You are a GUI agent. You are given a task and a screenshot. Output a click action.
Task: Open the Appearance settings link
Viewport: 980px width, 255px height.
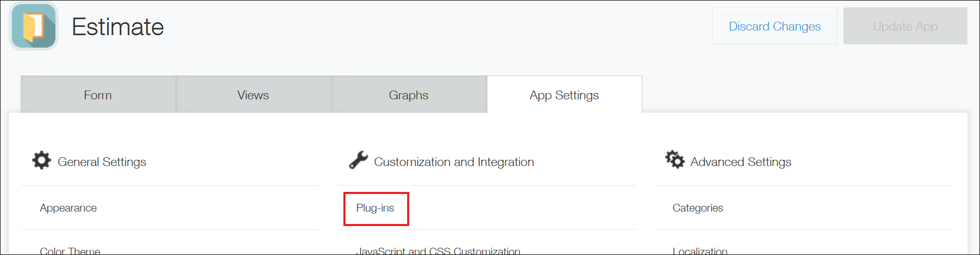68,208
